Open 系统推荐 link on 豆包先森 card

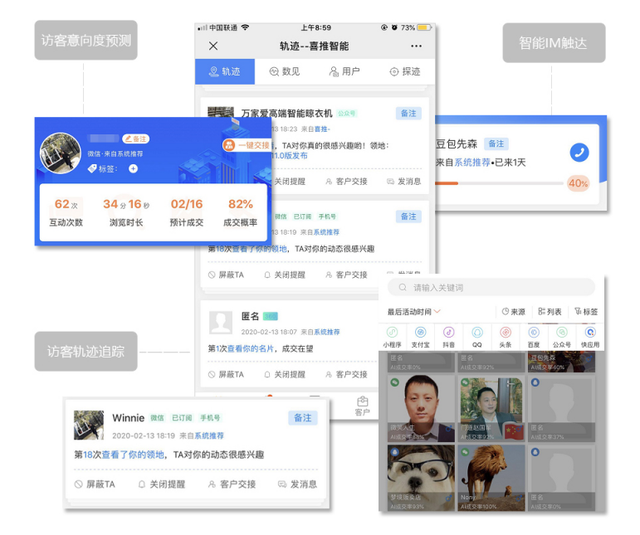[x=472, y=162]
